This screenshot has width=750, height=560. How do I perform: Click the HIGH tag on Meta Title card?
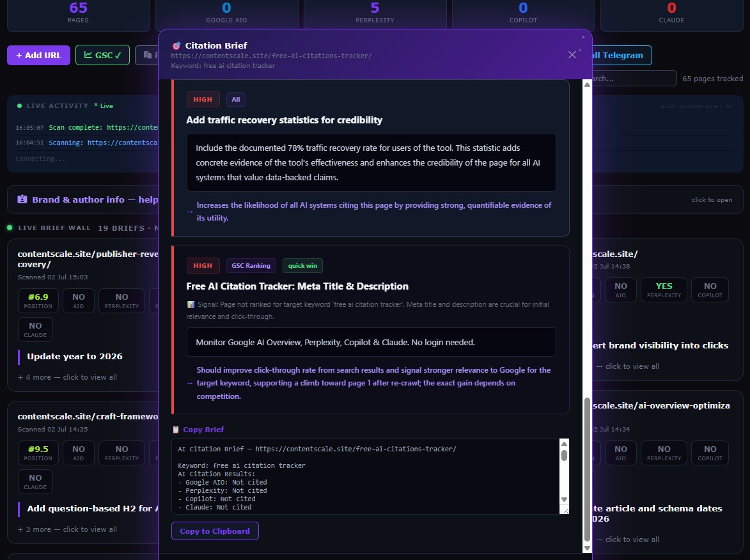pos(203,265)
